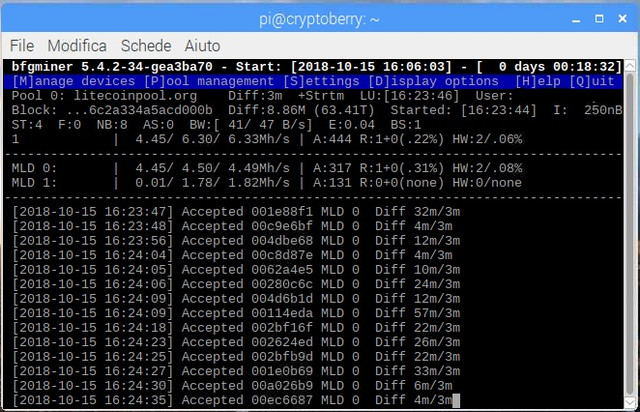Click the MLD 1 hashrate 1.82Mh/s
This screenshot has height=412, width=640.
[x=259, y=183]
